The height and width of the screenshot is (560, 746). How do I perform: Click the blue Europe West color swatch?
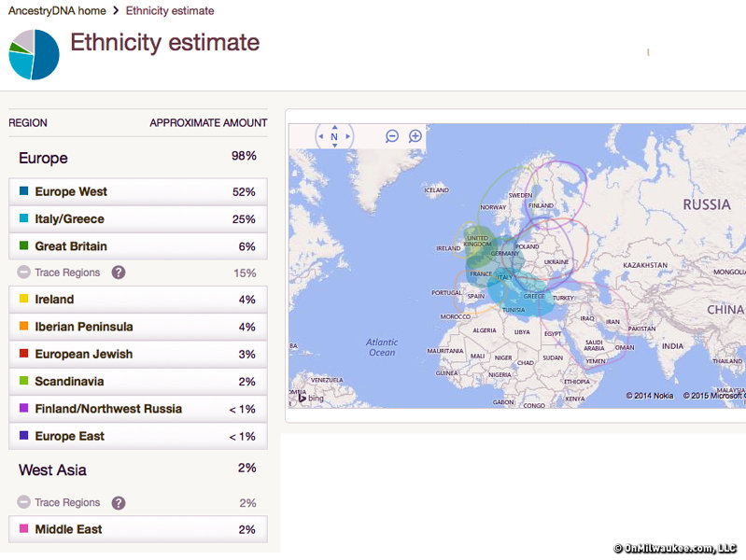tap(23, 190)
